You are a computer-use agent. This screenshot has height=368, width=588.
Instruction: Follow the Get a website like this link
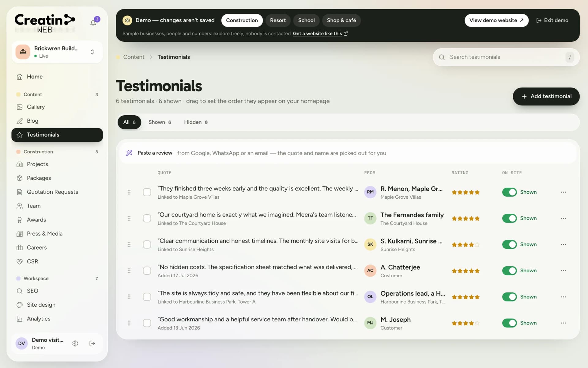coord(320,34)
